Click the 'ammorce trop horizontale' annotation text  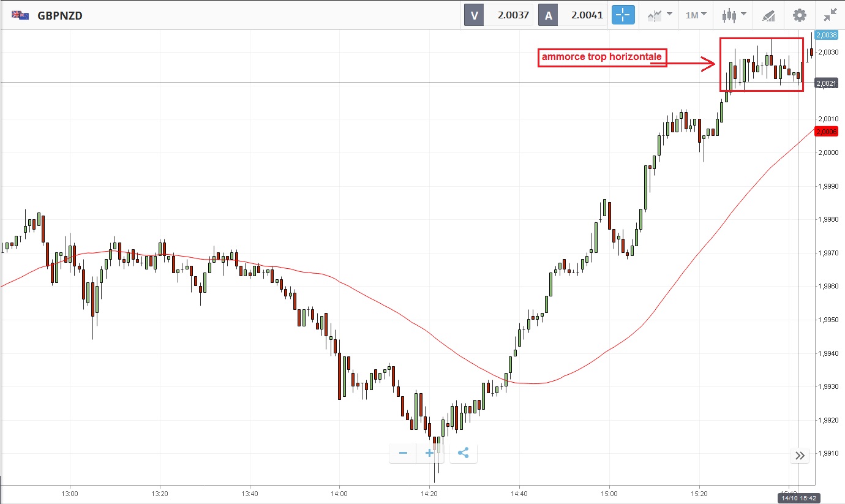(601, 58)
